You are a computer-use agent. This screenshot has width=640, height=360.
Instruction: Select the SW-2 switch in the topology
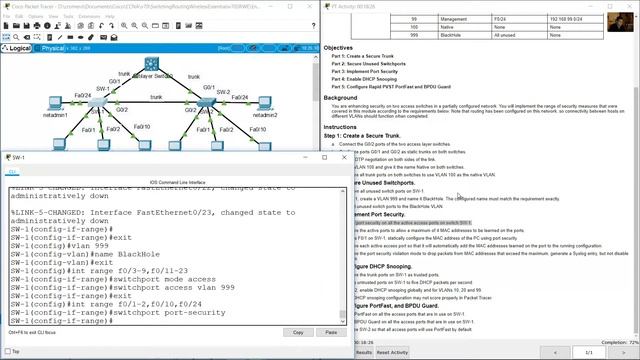(206, 102)
